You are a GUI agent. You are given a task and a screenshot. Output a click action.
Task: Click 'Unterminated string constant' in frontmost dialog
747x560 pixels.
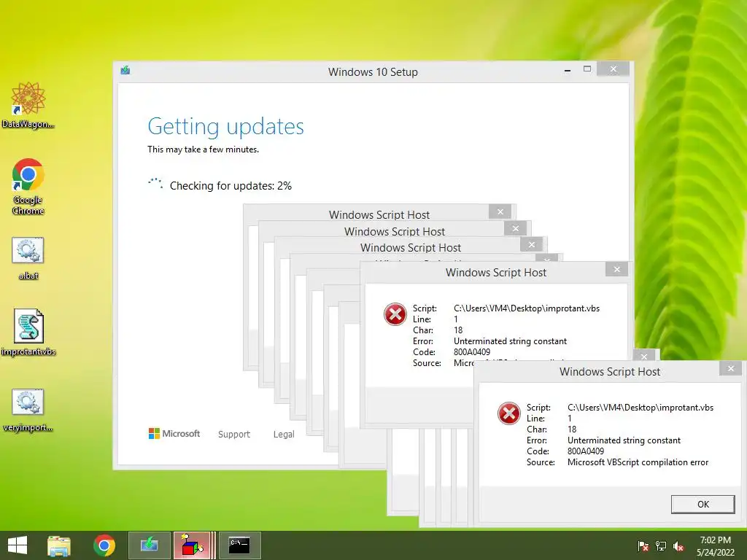(624, 440)
